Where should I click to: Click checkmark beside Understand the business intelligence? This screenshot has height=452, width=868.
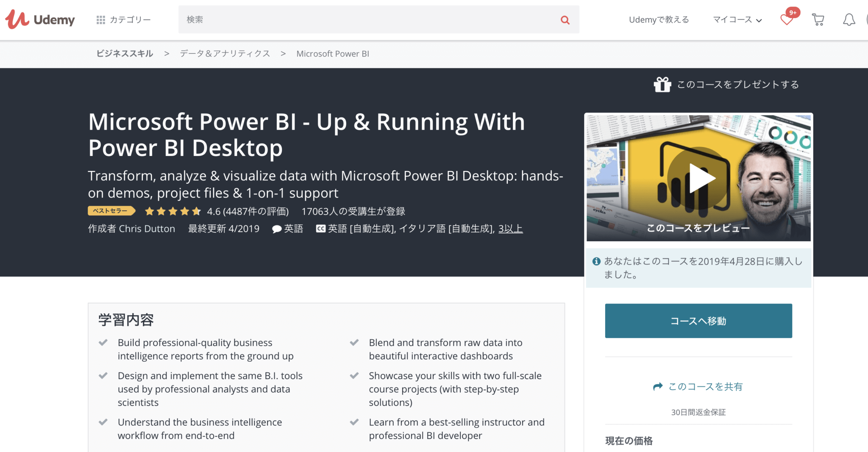(103, 422)
